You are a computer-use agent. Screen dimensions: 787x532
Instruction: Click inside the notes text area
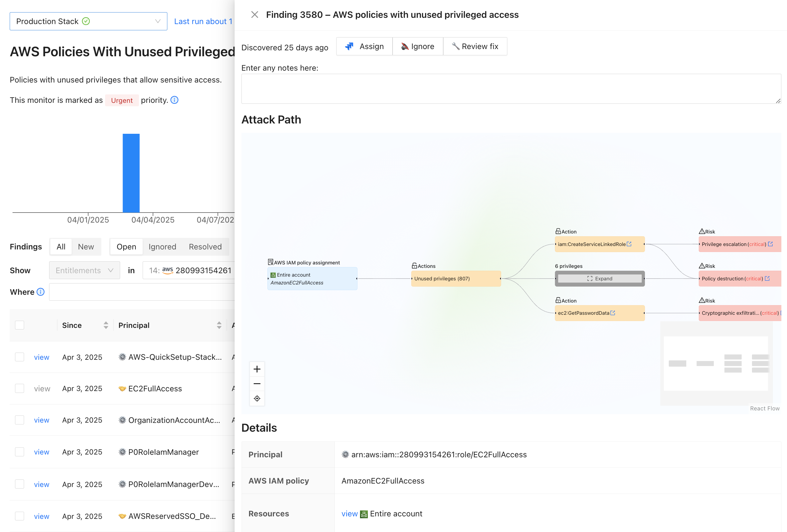pos(508,88)
